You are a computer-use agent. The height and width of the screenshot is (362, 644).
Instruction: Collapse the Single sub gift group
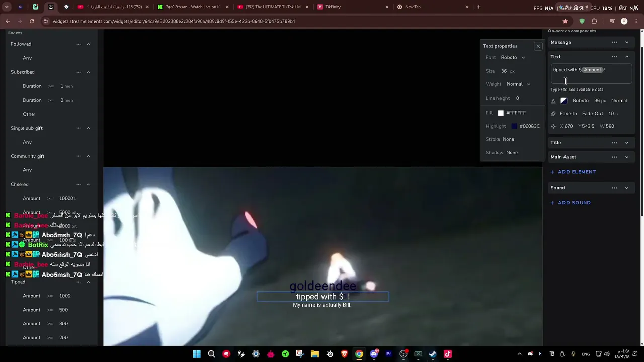88,128
